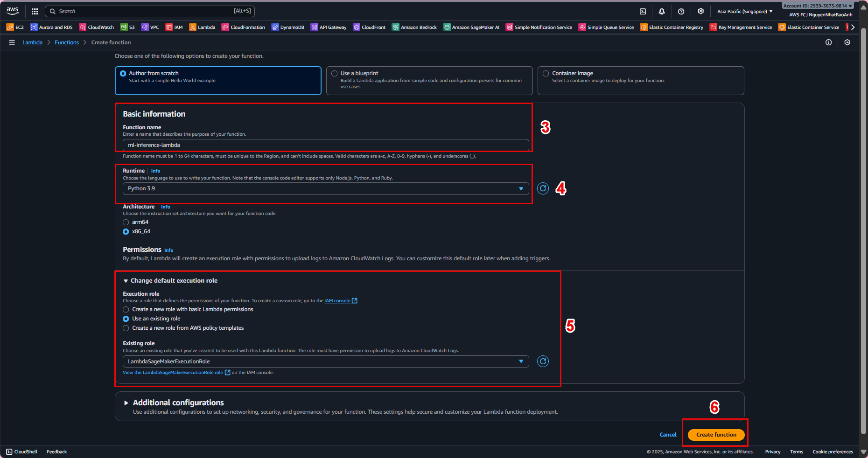Open the account ID menu
868x458 pixels.
click(x=818, y=6)
